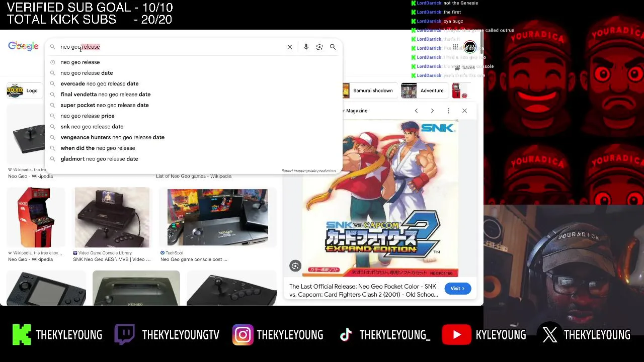Open preview panel three-dot menu
Image resolution: width=644 pixels, height=362 pixels.
pyautogui.click(x=448, y=111)
